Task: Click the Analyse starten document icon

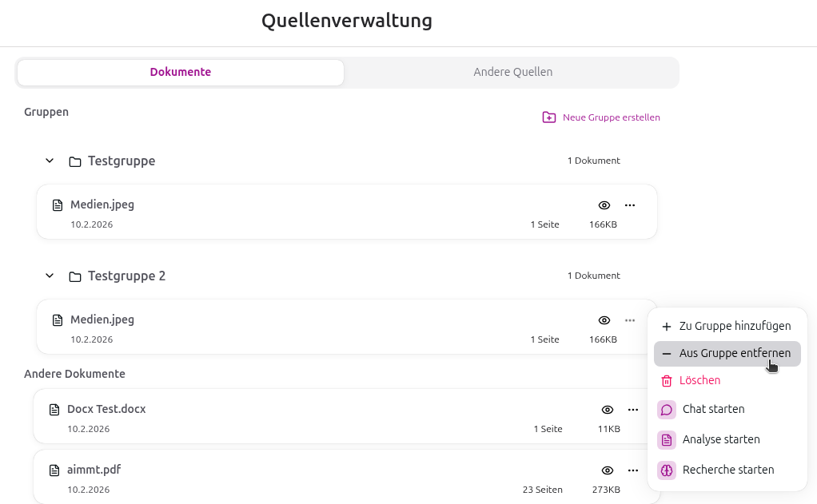Action: [x=666, y=440]
